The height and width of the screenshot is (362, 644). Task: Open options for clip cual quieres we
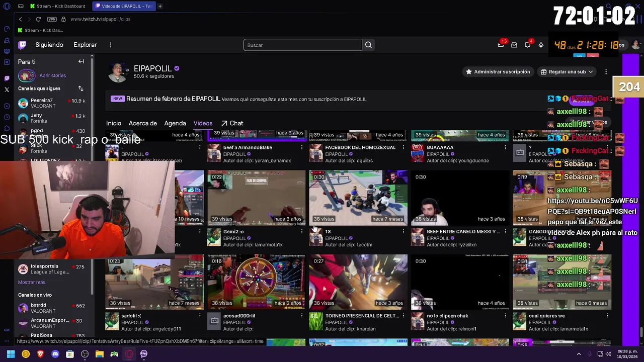[607, 316]
